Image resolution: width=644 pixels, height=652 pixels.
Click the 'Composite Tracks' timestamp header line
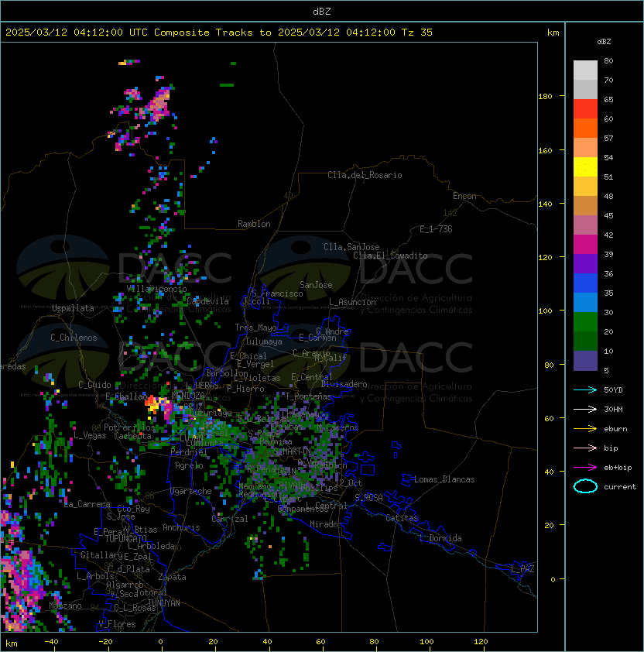coord(219,33)
